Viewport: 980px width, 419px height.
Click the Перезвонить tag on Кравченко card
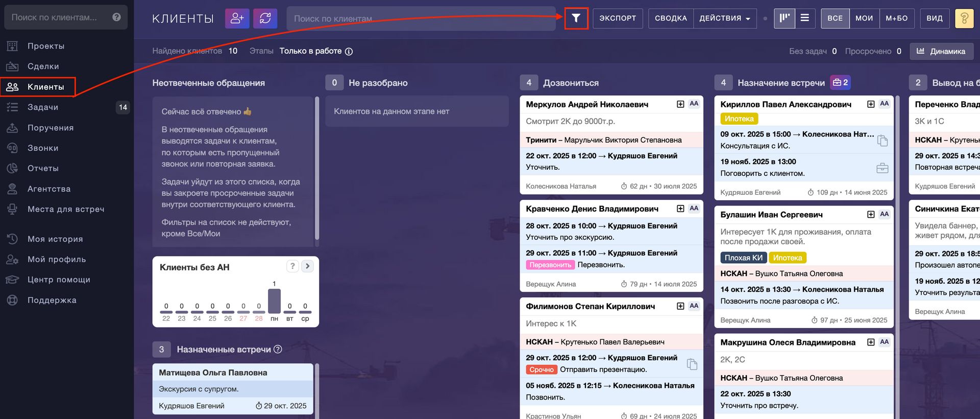coord(550,265)
